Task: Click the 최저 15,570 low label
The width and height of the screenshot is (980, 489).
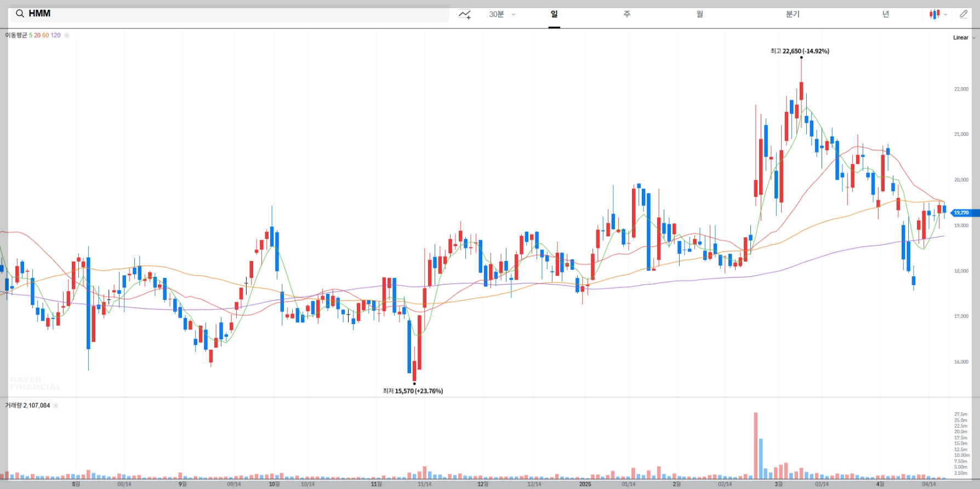Action: click(x=413, y=391)
